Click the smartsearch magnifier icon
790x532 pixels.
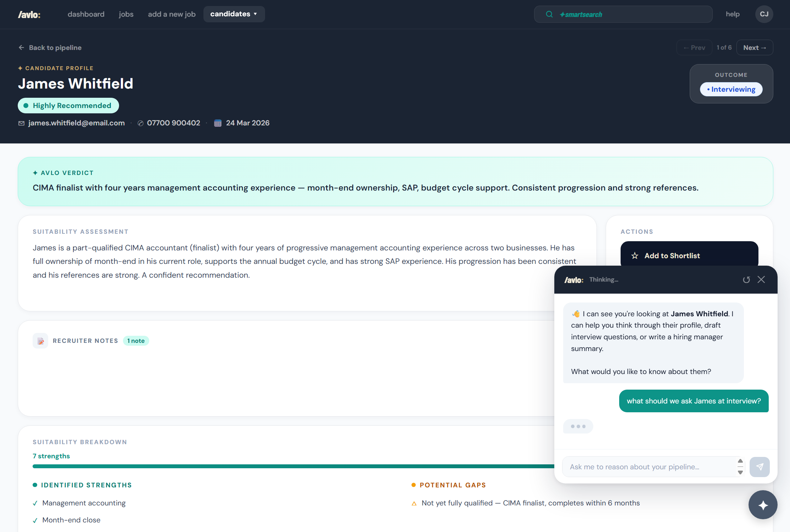click(x=549, y=14)
